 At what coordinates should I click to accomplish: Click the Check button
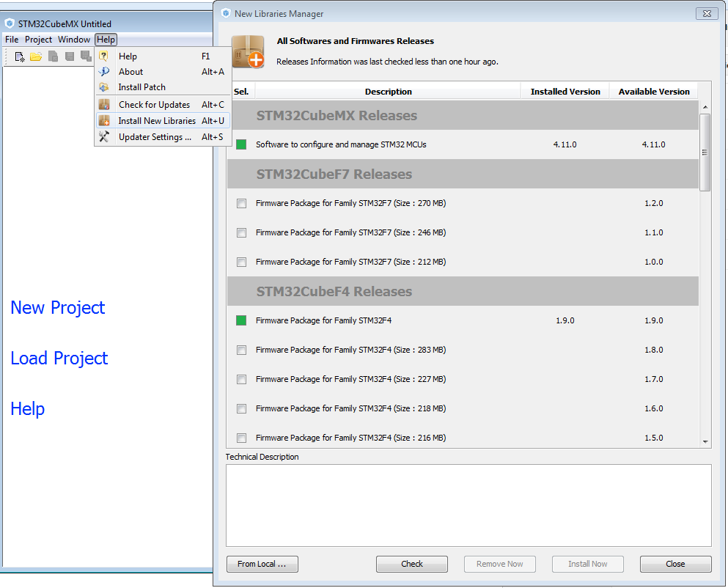412,564
